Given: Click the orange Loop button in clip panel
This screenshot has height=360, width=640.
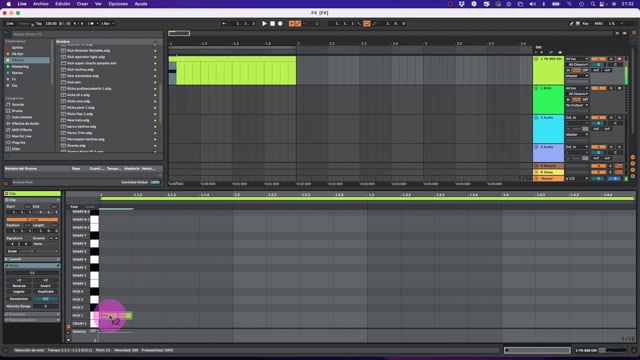Looking at the screenshot, I should (32, 220).
